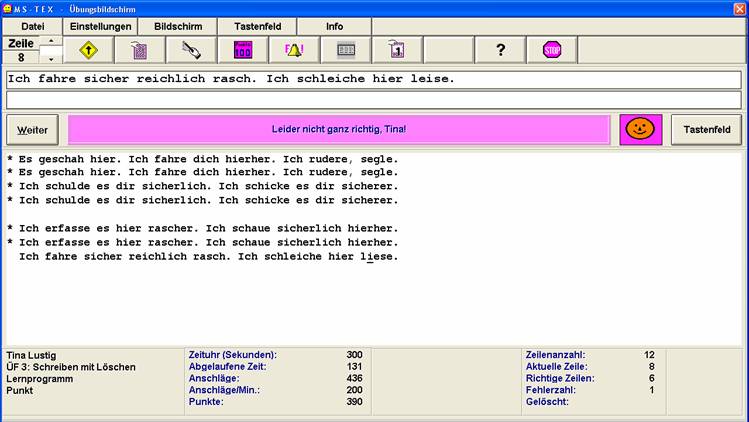The height and width of the screenshot is (422, 749).
Task: Click the pen tool toolbar icon
Action: 190,50
